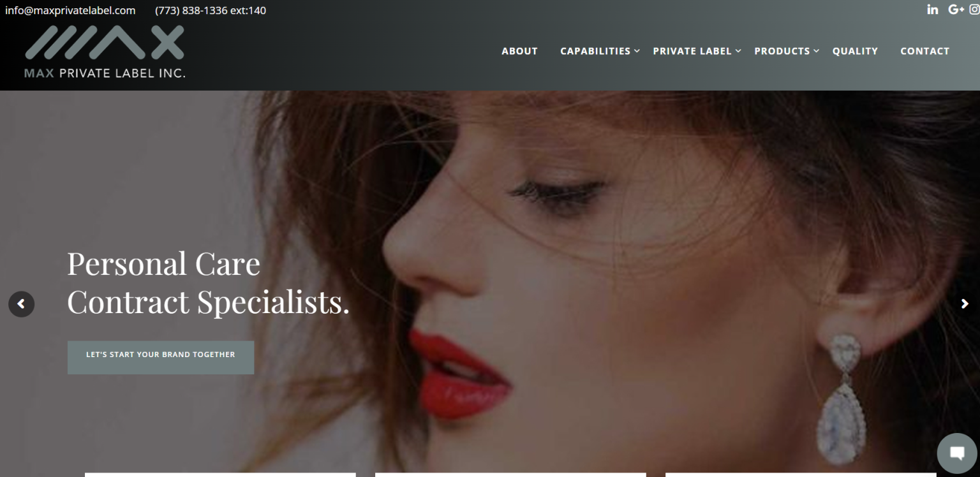Open the About menu item
Screen dimensions: 980x477
tap(519, 51)
